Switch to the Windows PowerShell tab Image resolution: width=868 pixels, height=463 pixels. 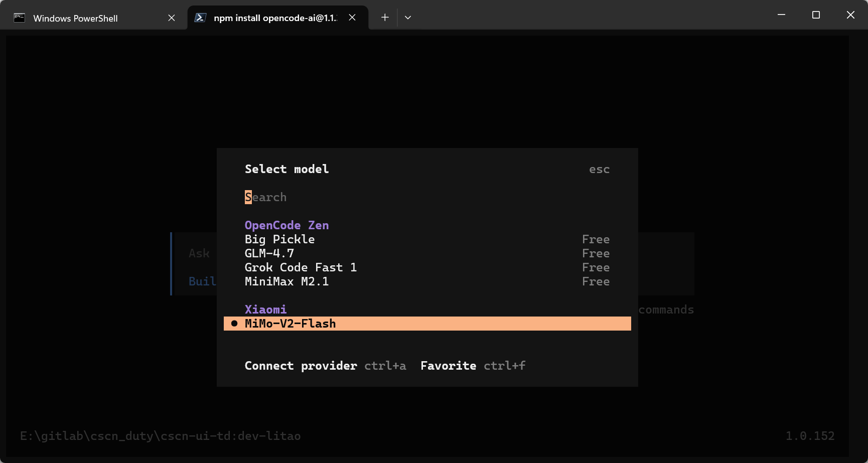coord(75,19)
